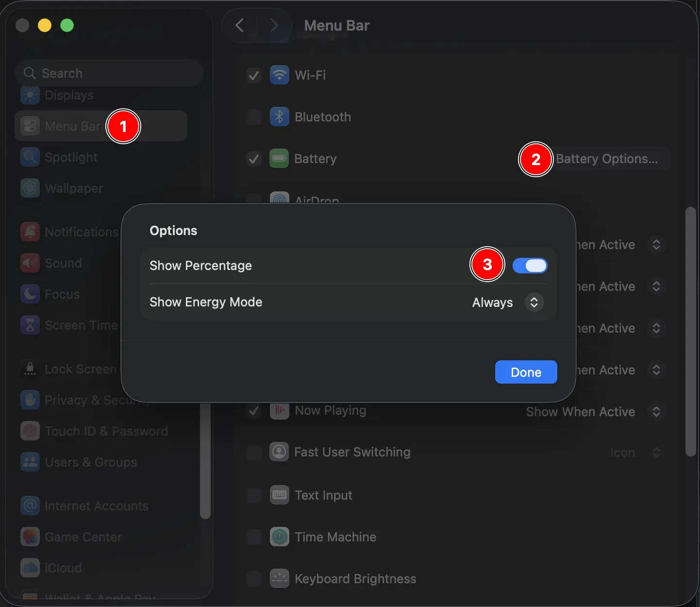Click the Text Input keyboard icon
Image resolution: width=700 pixels, height=607 pixels.
point(279,495)
